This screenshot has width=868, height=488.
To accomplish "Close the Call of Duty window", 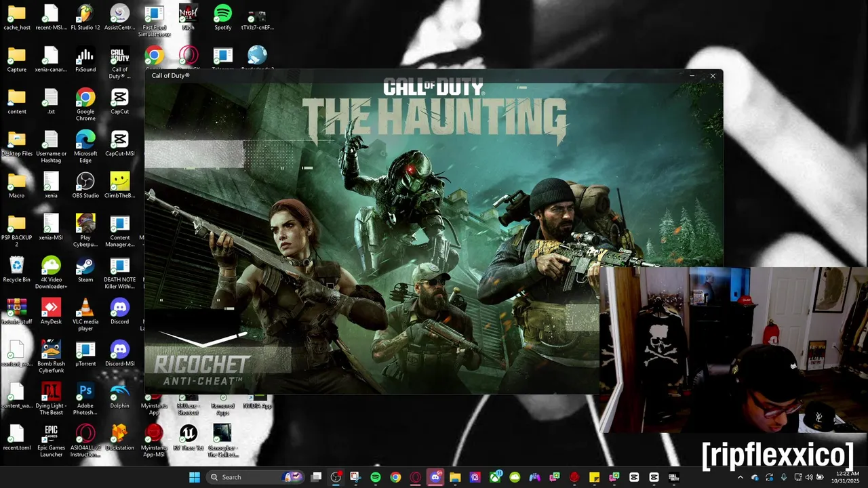I will click(713, 76).
